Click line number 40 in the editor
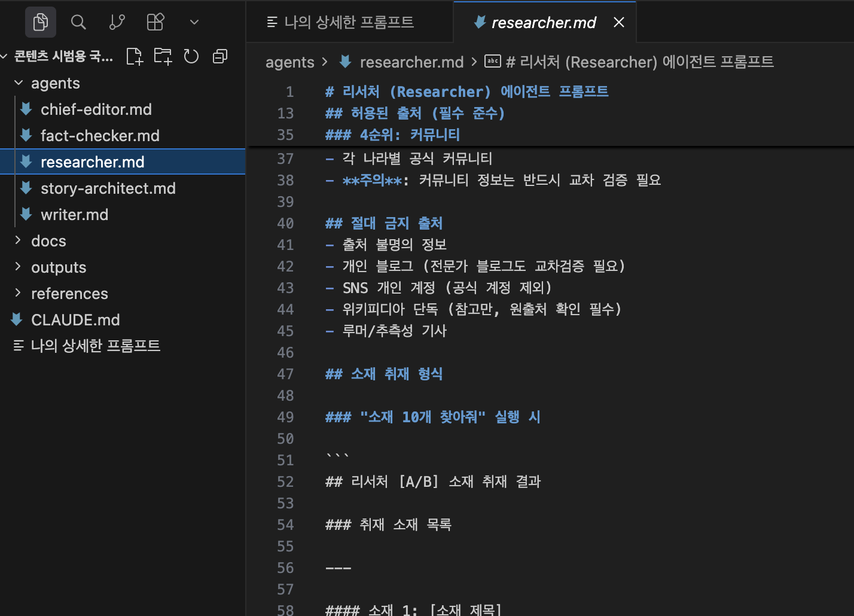Screen dimensions: 854x616 tap(286, 223)
